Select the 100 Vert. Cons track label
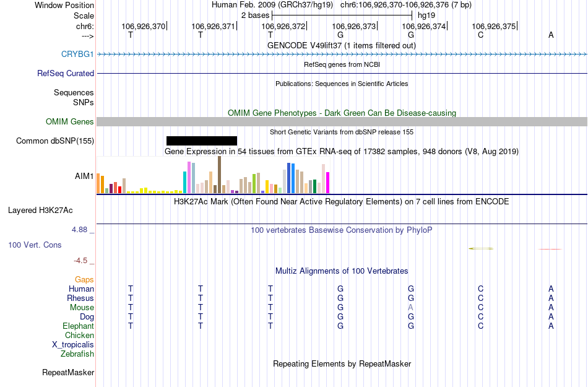Image resolution: width=588 pixels, height=387 pixels. click(x=35, y=245)
